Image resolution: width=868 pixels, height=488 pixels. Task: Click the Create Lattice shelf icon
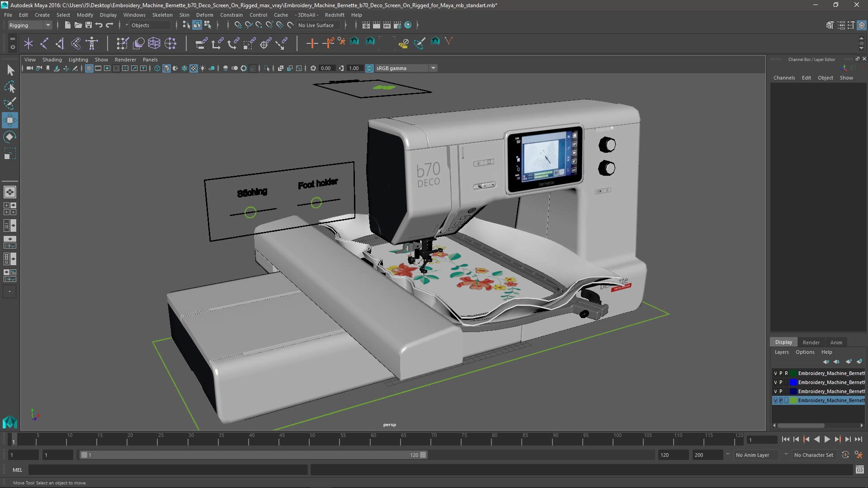(154, 43)
